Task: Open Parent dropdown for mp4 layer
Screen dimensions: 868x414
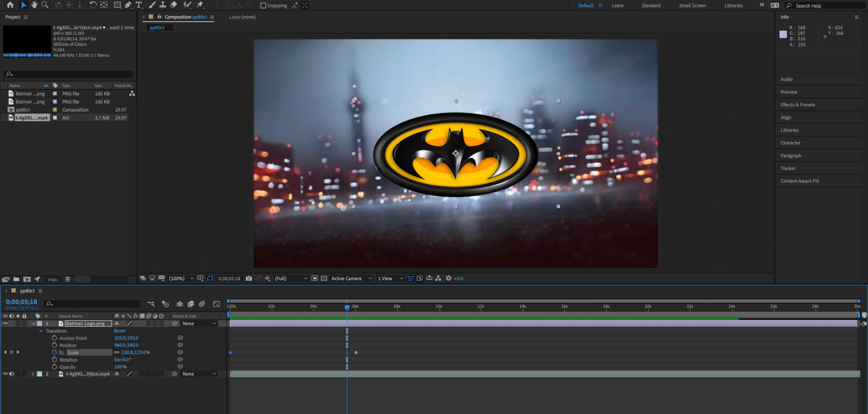Action: (x=199, y=374)
